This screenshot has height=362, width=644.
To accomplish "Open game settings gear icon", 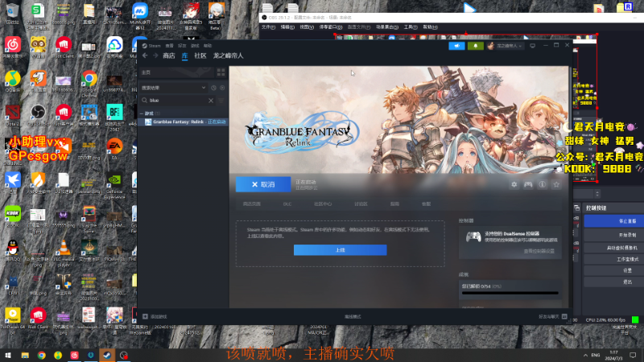I will point(514,185).
